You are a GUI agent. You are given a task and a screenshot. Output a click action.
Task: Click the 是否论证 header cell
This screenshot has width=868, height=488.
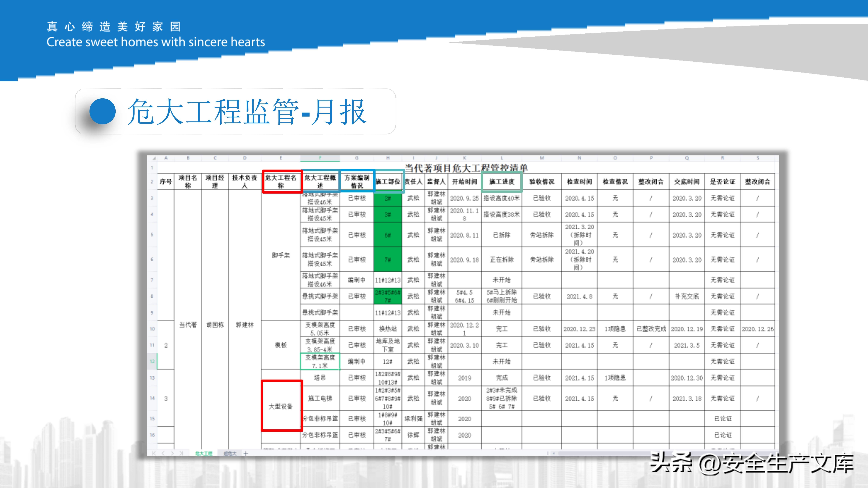(722, 182)
